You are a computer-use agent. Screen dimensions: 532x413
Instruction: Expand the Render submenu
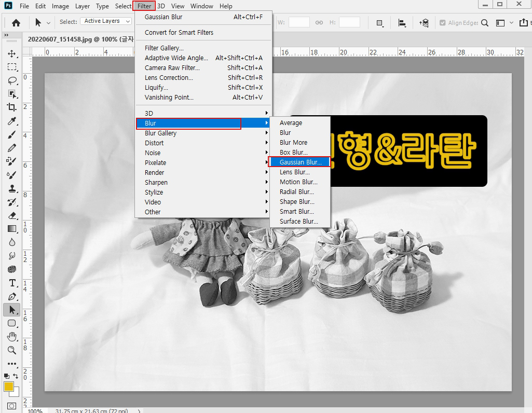click(x=203, y=172)
